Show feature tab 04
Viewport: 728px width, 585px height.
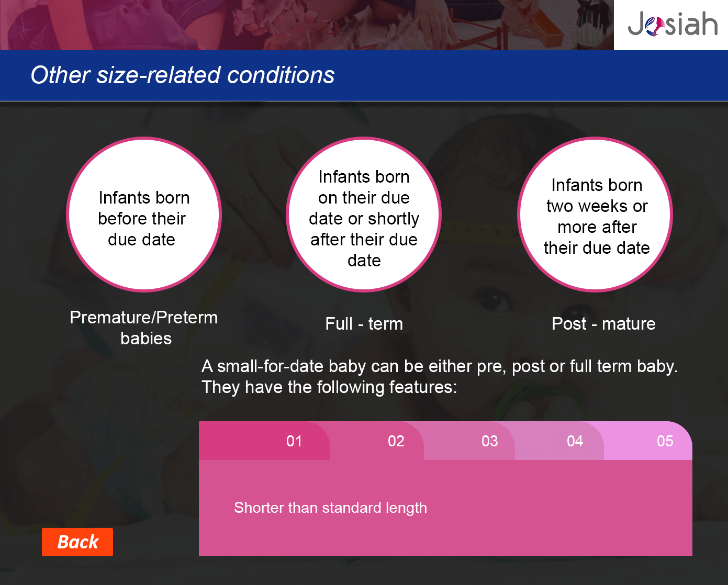pos(559,441)
